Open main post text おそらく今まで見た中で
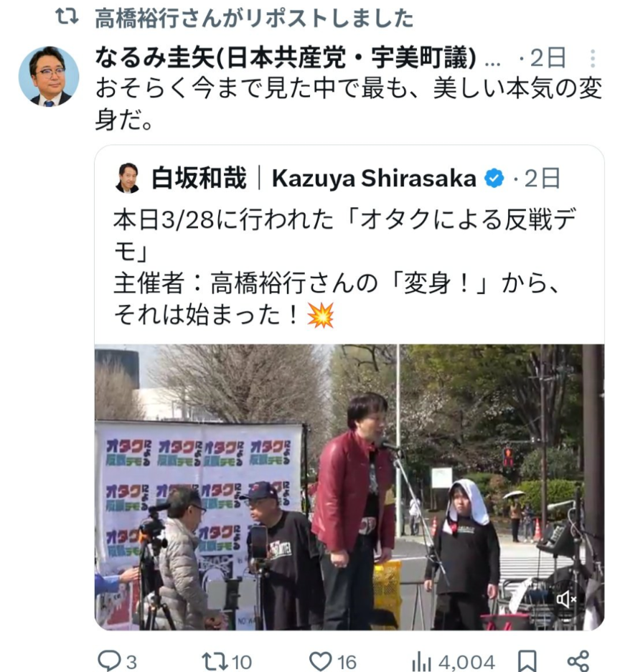 [x=348, y=104]
